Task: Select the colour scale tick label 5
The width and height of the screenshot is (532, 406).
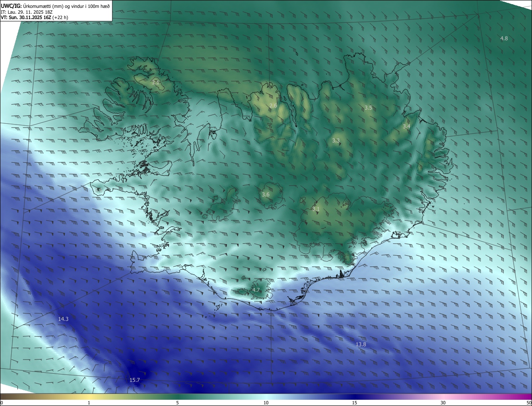Action: pos(177,403)
